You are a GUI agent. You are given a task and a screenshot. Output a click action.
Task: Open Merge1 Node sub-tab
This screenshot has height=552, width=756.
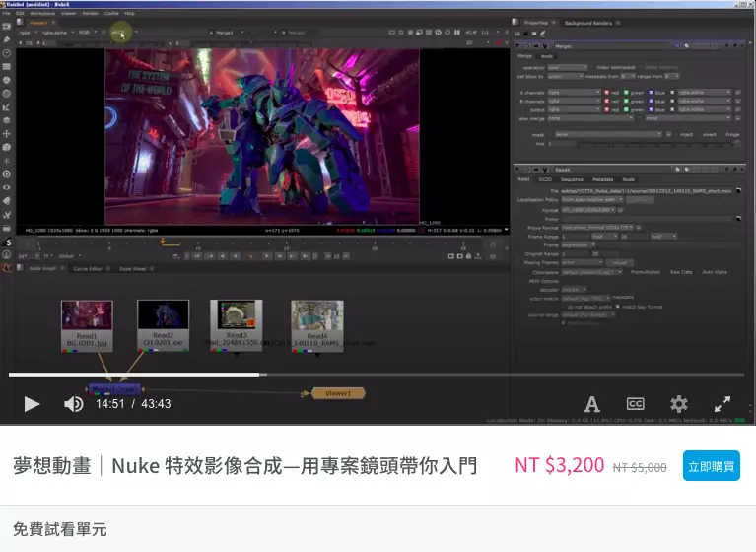(547, 56)
